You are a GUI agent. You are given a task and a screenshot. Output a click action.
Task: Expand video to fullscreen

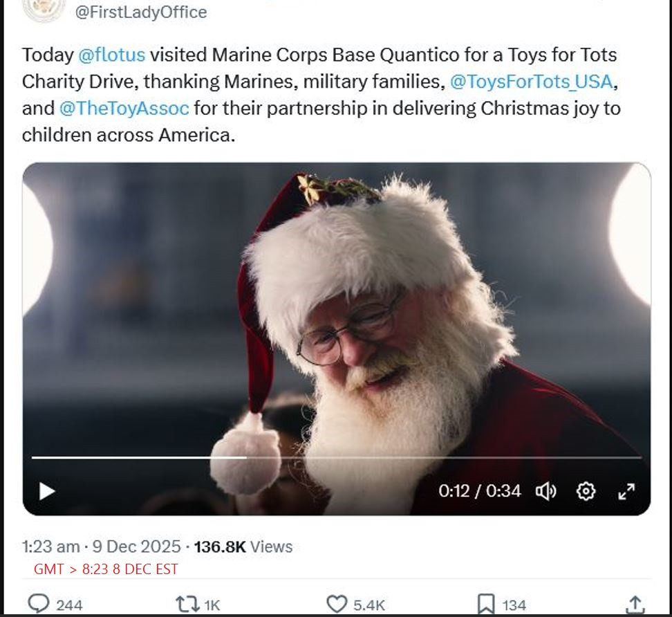626,491
